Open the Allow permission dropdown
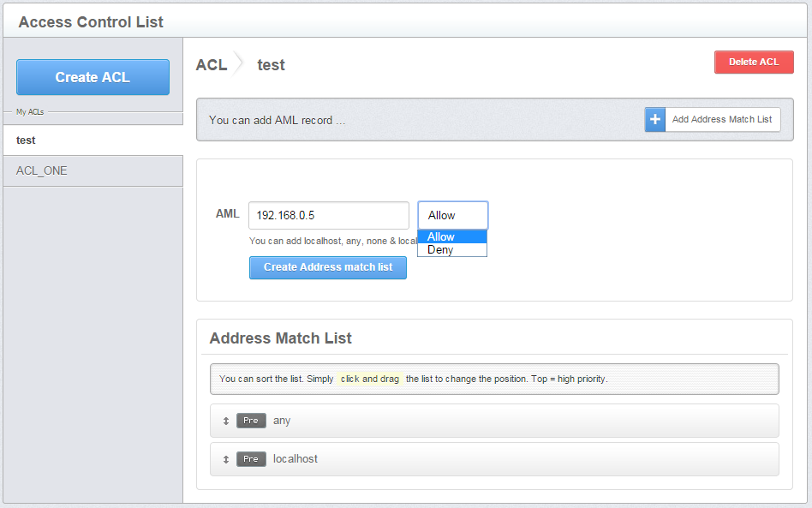This screenshot has height=508, width=812. pyautogui.click(x=452, y=216)
